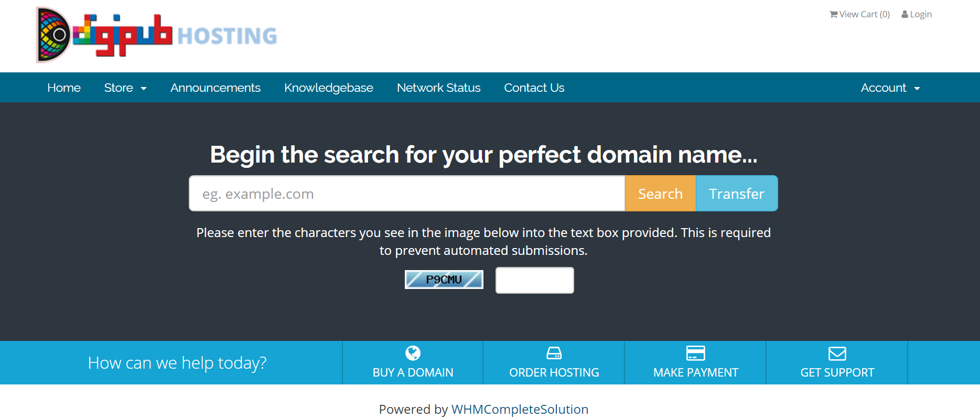Select the BUY A DOMAIN label
The height and width of the screenshot is (418, 980).
pos(413,372)
